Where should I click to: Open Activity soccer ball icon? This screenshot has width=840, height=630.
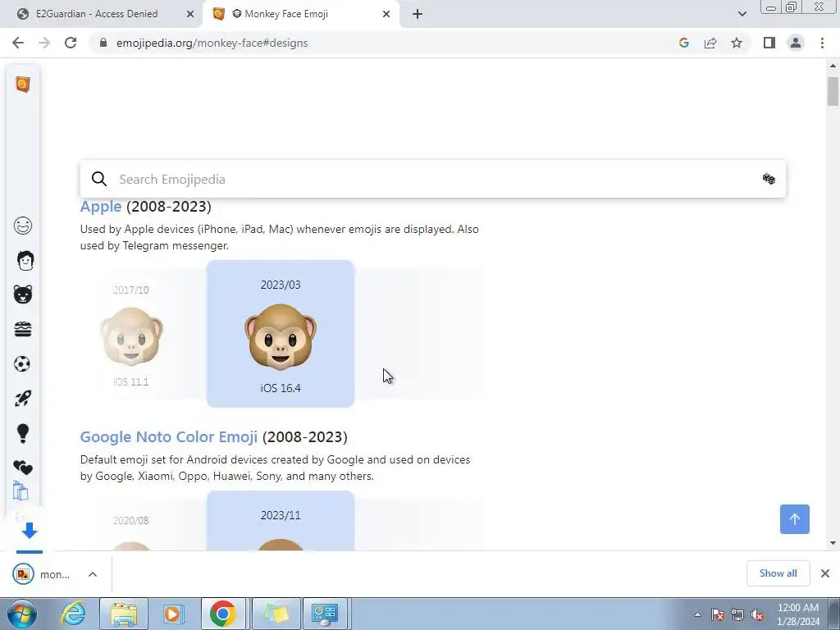(22, 363)
